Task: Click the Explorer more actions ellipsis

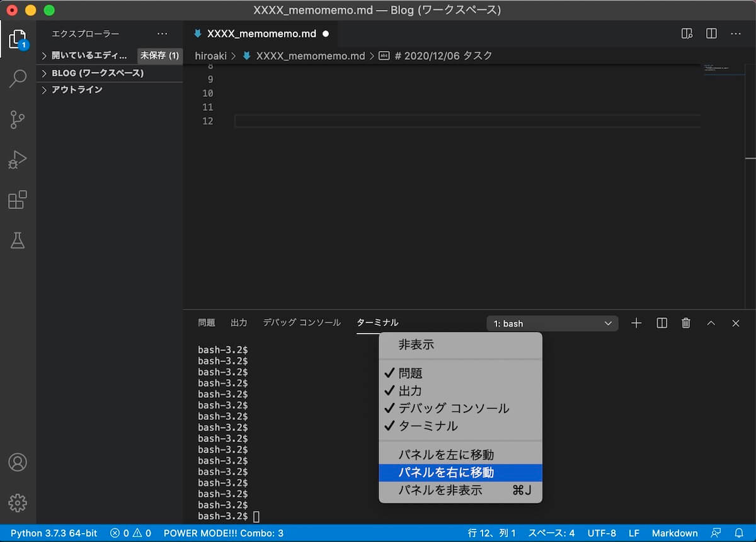Action: [163, 34]
